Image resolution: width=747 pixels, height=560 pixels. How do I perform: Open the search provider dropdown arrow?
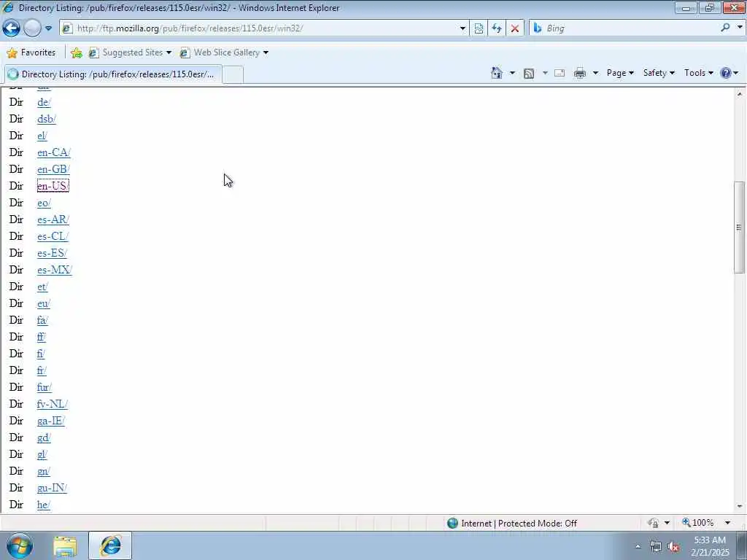pyautogui.click(x=740, y=28)
